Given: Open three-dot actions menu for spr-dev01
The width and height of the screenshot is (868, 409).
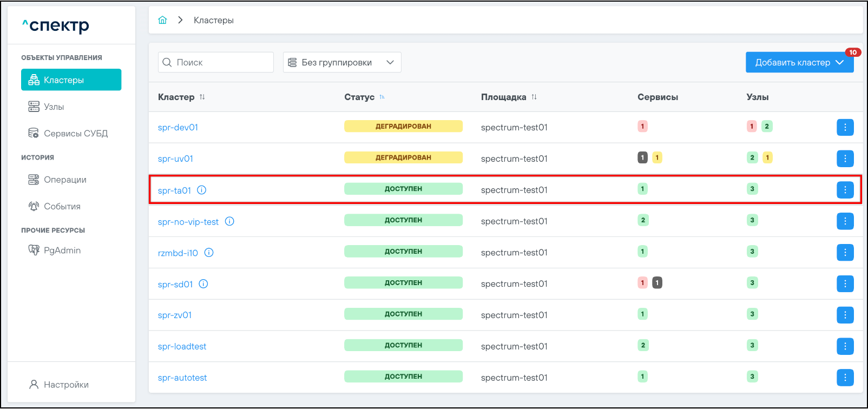Looking at the screenshot, I should click(845, 127).
